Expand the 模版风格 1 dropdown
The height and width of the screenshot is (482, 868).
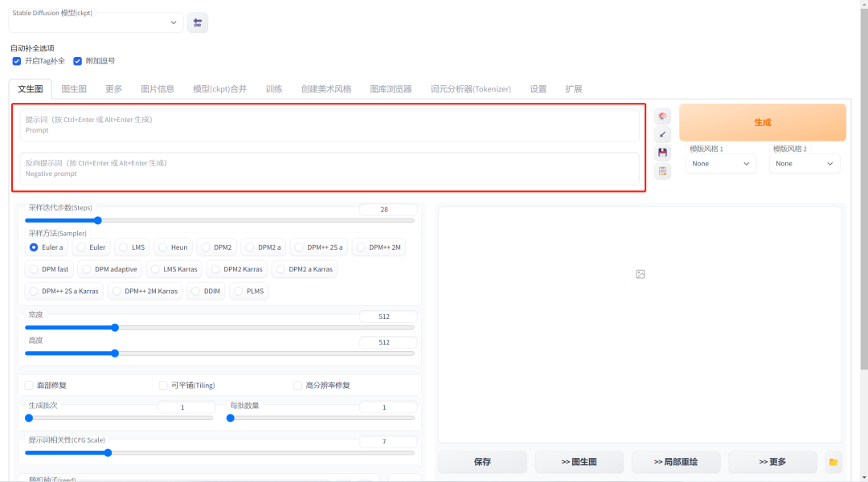(721, 164)
